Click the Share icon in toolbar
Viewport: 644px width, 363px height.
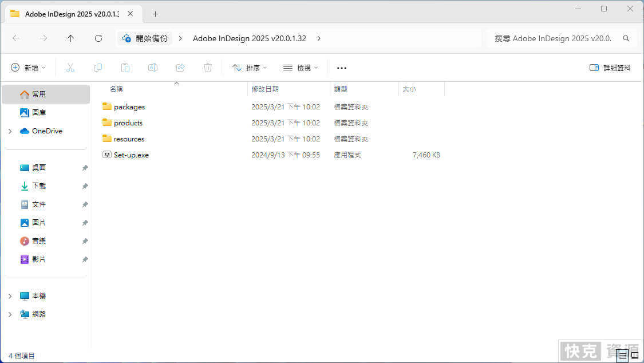pos(180,68)
